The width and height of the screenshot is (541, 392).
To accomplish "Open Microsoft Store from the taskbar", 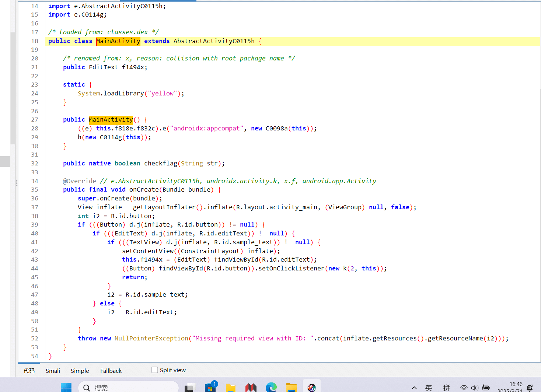I will (x=210, y=387).
